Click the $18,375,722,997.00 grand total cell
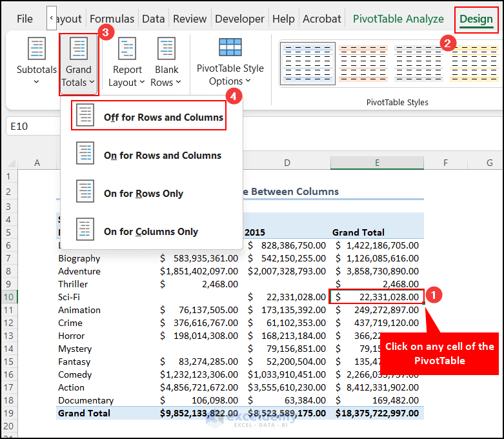Viewport: 504px width, 439px height. pos(377,413)
